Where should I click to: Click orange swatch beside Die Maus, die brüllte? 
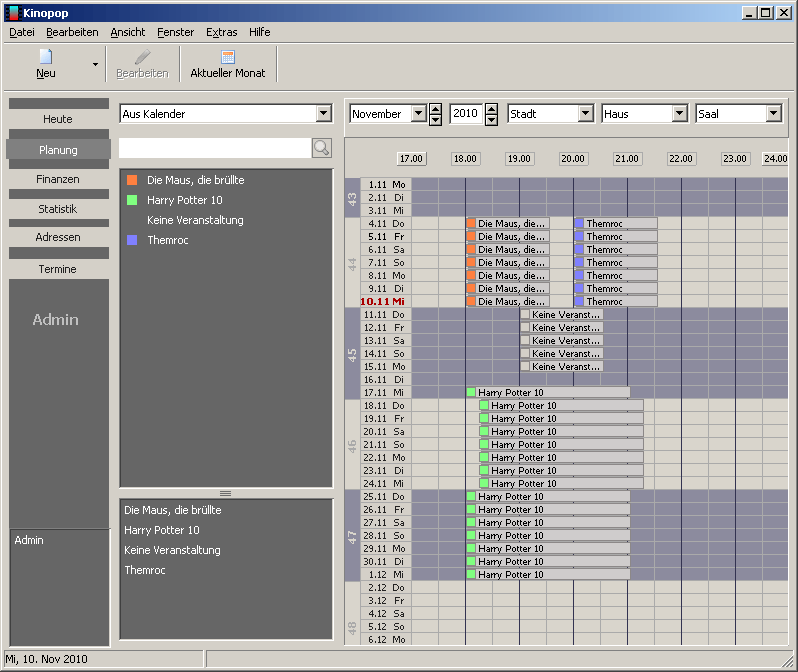click(132, 180)
